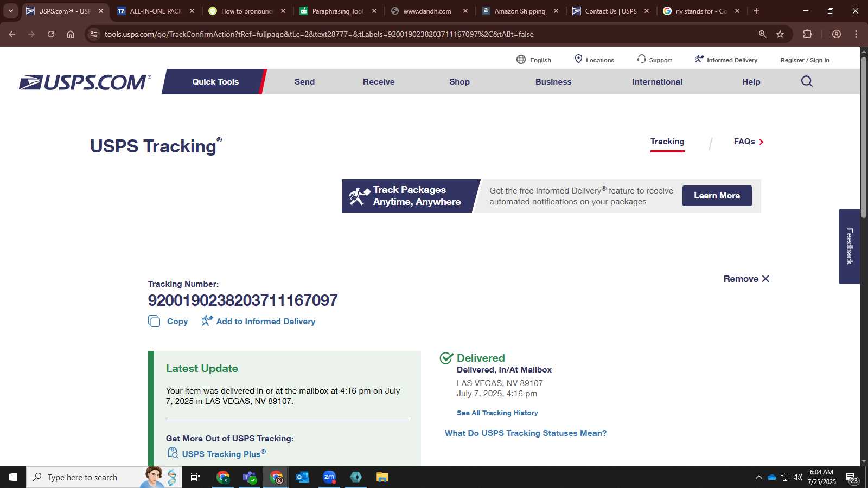Viewport: 868px width, 488px height.
Task: Open the site search magnifier icon
Action: click(x=807, y=81)
